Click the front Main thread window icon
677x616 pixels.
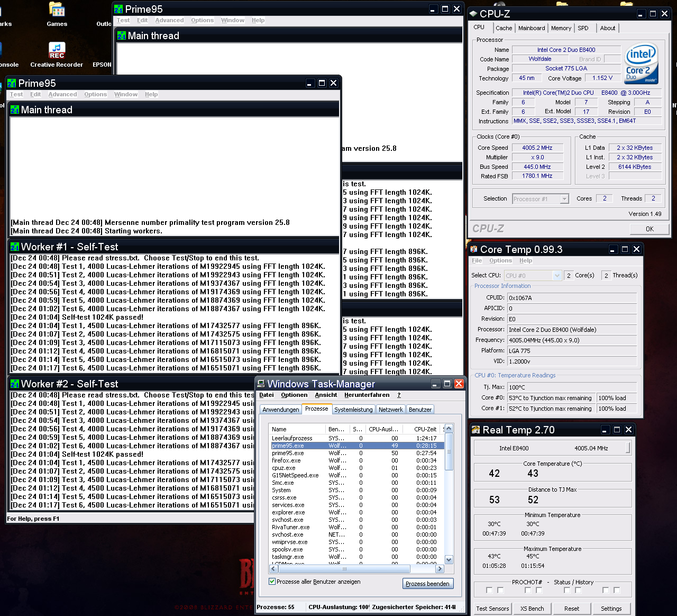pyautogui.click(x=15, y=110)
